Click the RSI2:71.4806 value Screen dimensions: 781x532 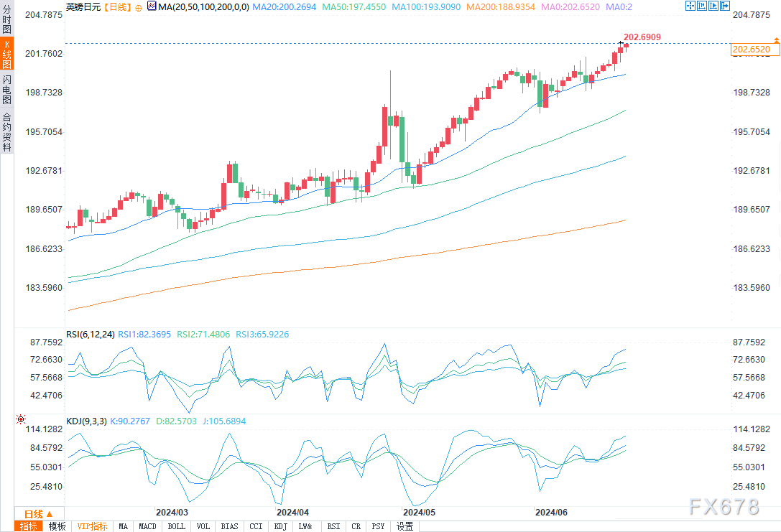point(204,335)
